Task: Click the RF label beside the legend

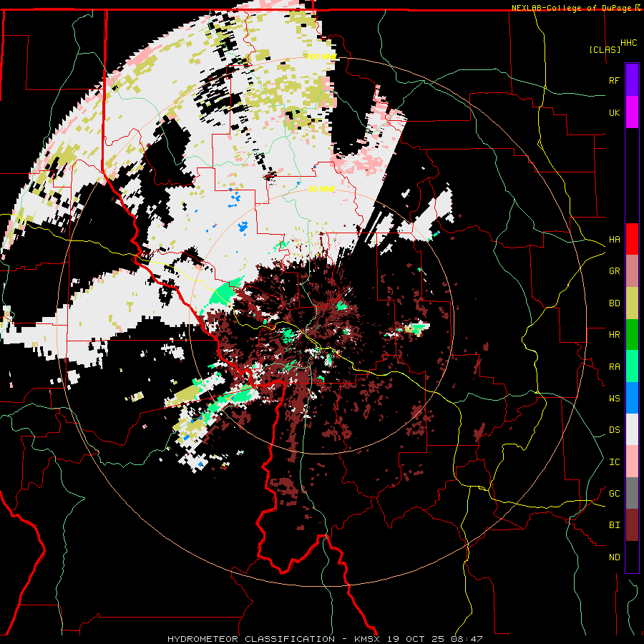Action: click(614, 80)
